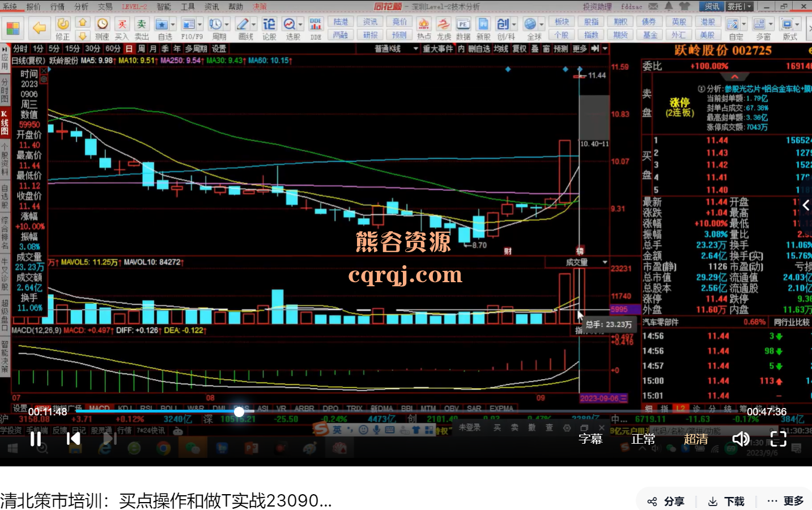The image size is (812, 510).
Task: Open the 智能 menu
Action: pyautogui.click(x=164, y=7)
